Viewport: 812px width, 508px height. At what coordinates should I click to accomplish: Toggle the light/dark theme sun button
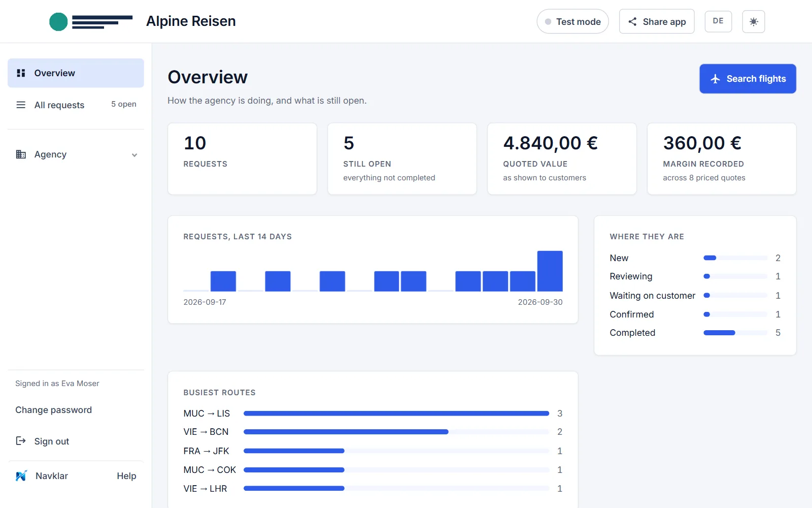point(754,21)
